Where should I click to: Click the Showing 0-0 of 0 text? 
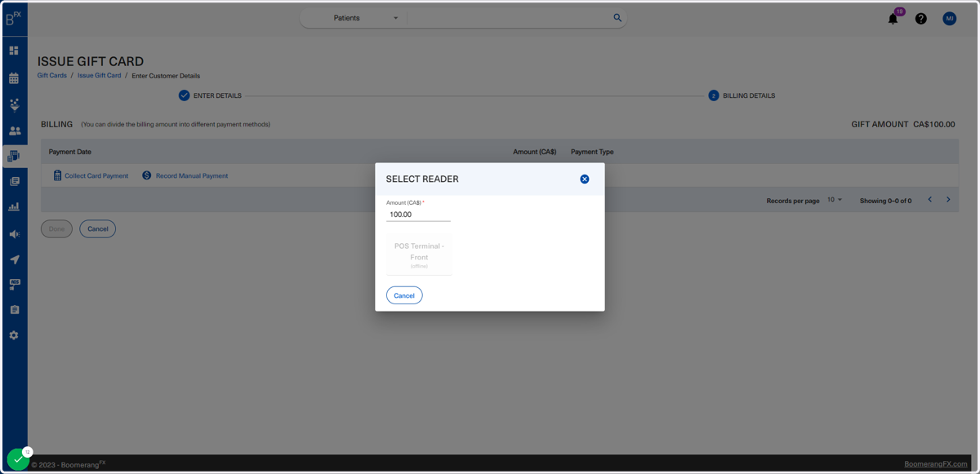click(x=885, y=201)
